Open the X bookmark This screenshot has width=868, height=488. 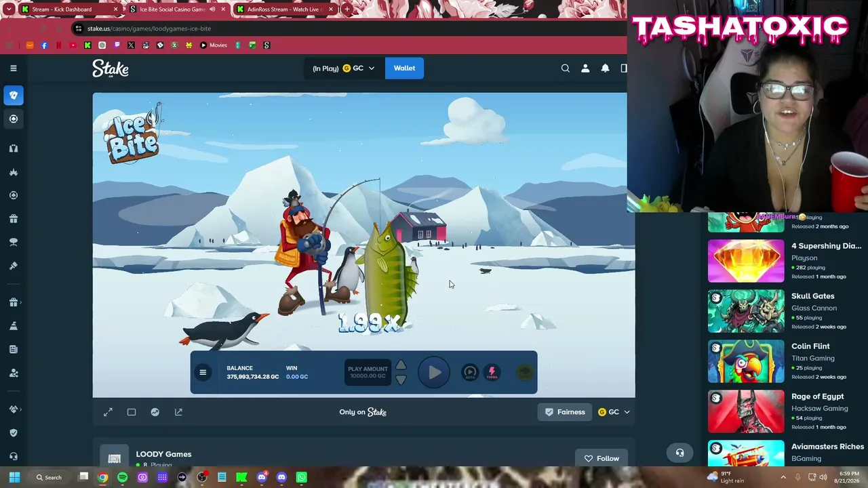tap(131, 45)
